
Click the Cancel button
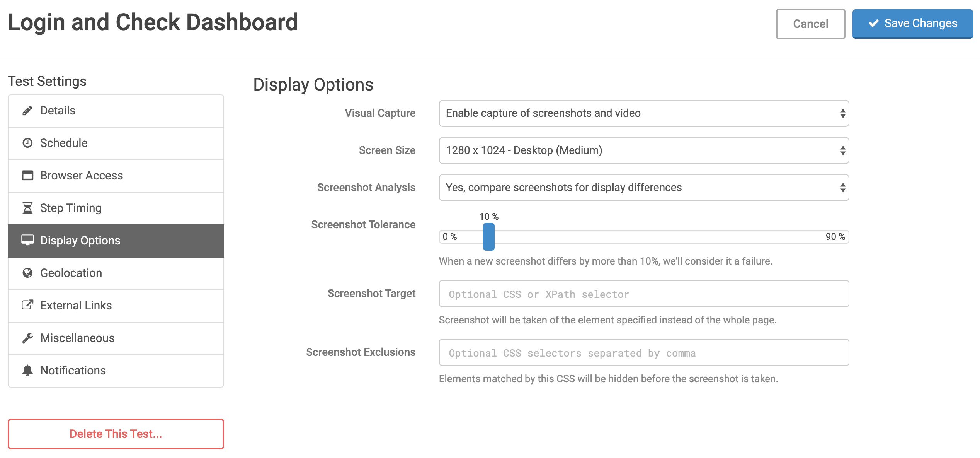(811, 23)
